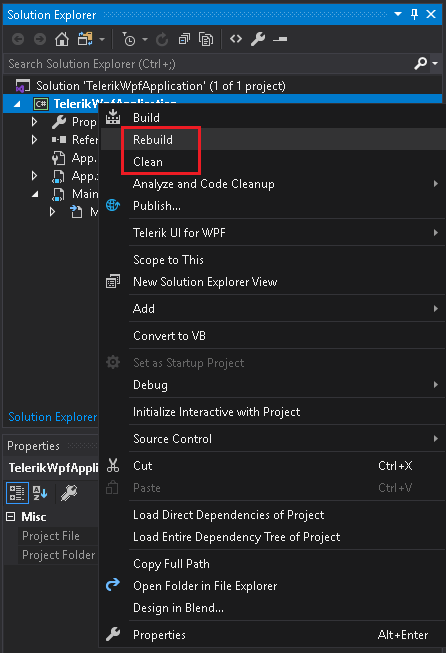Switch to the Solution Explorer bottom tab
Viewport: 446px width, 653px height.
coord(52,417)
